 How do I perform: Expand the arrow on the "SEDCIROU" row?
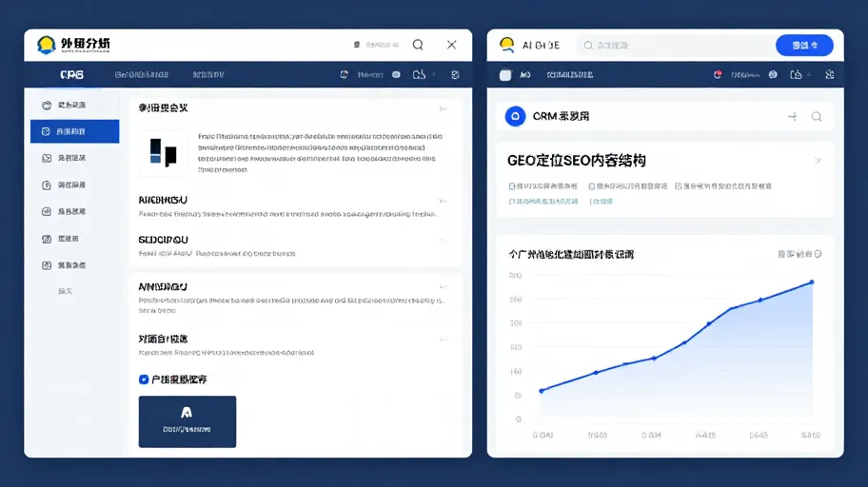pos(443,241)
